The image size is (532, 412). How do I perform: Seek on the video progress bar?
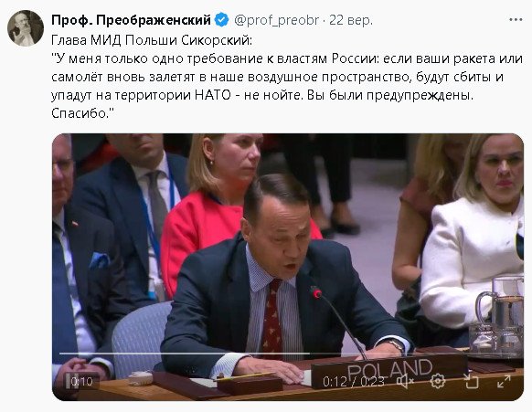coord(288,354)
